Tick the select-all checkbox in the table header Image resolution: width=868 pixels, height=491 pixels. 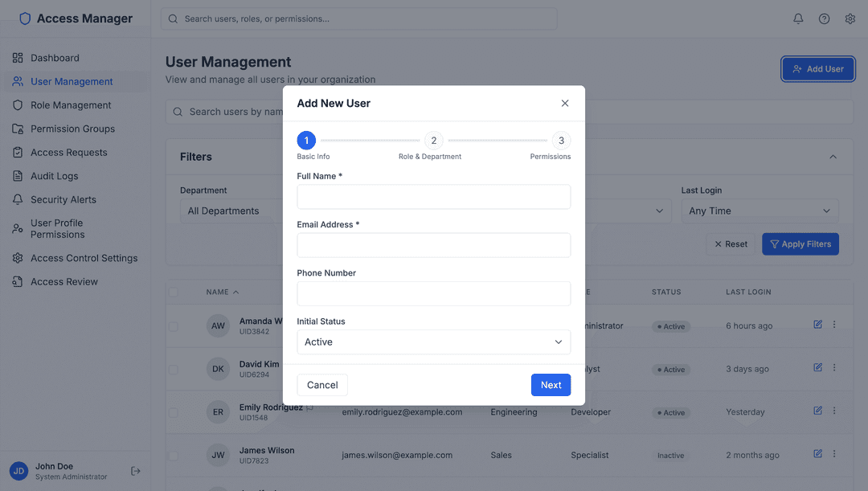point(174,292)
